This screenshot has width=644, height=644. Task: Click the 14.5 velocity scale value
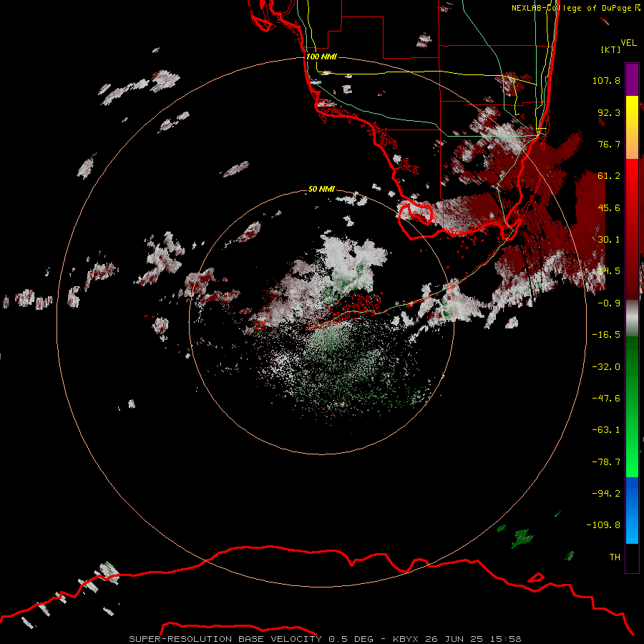coord(609,271)
